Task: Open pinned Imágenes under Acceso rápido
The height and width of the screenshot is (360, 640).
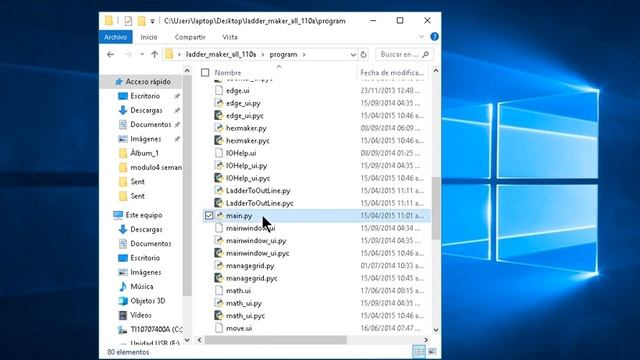Action: (146, 139)
